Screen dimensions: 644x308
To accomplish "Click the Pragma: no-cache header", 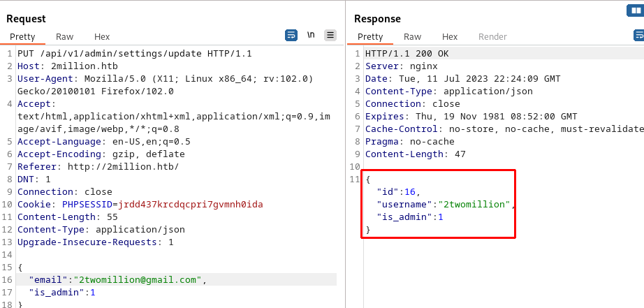I will tap(410, 142).
